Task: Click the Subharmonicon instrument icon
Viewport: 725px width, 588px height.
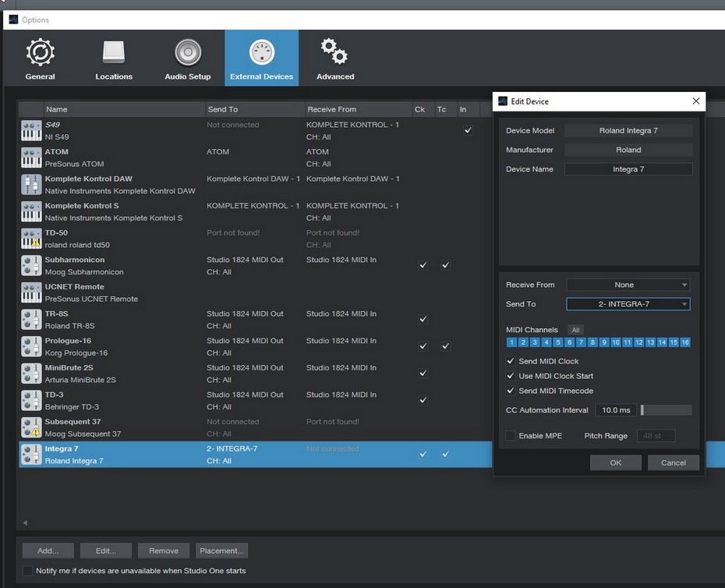Action: [x=31, y=266]
